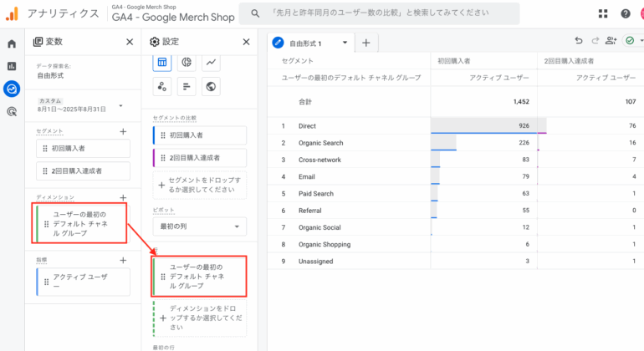644x351 pixels.
Task: Expand the pivot '最初の列' dropdown
Action: (200, 226)
